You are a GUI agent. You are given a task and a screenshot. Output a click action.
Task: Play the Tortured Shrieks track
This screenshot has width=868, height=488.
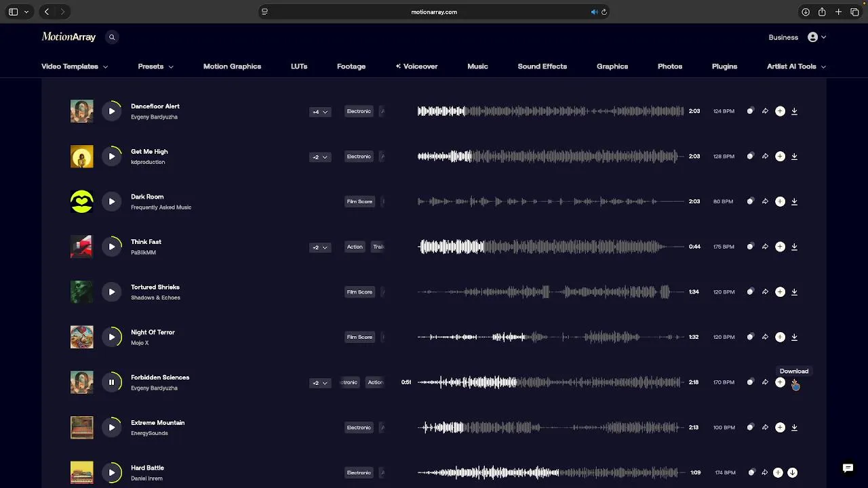(112, 292)
